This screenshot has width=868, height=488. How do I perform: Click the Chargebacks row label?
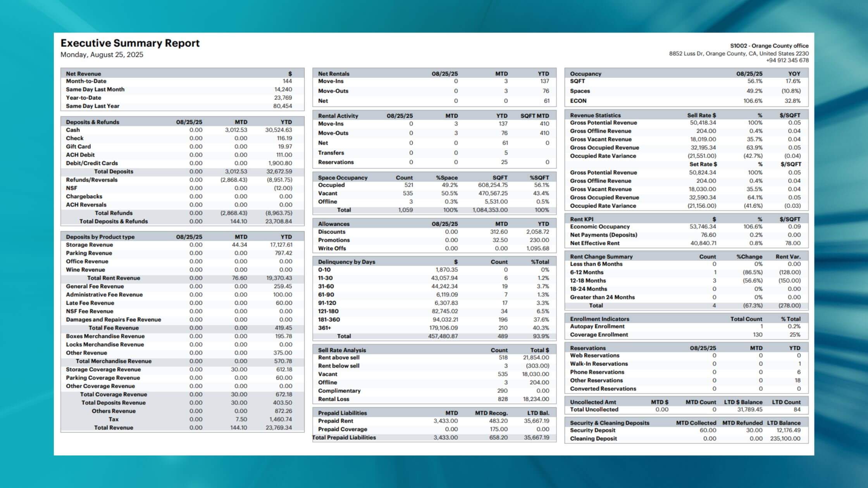[84, 196]
